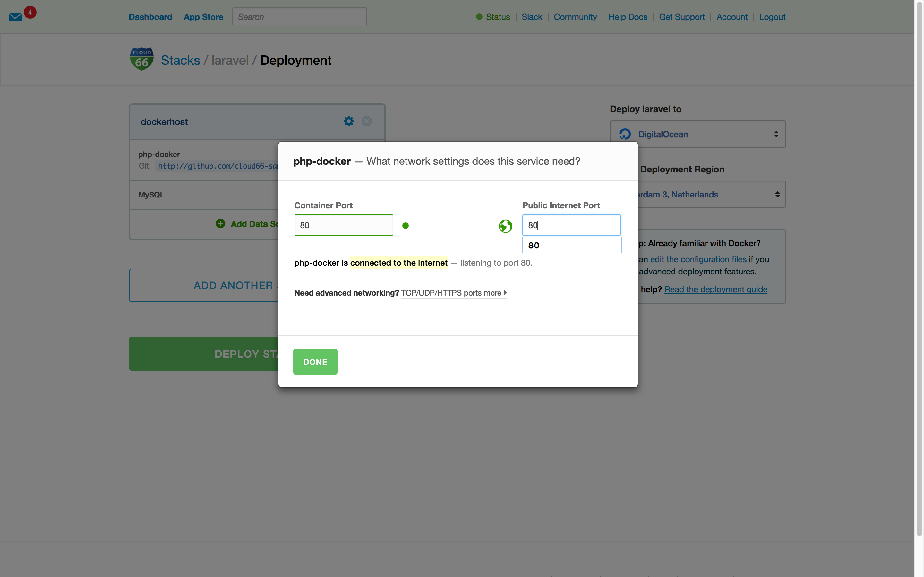
Task: Click the Container Port input field
Action: 343,225
